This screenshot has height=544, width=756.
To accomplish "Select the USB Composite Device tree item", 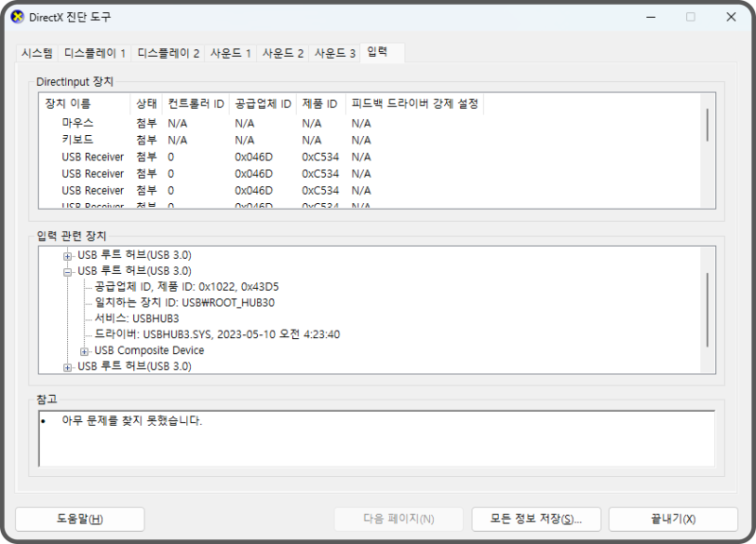I will tap(149, 350).
